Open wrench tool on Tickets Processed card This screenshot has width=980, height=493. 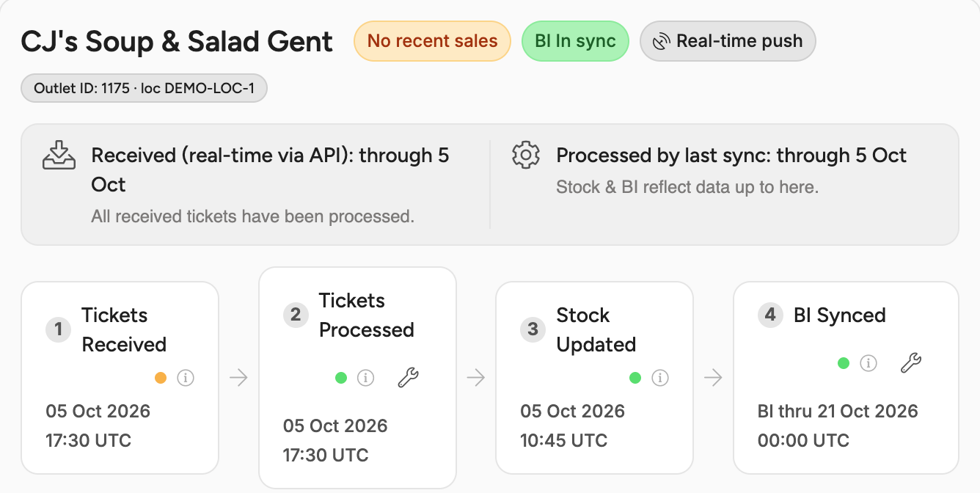click(x=408, y=378)
